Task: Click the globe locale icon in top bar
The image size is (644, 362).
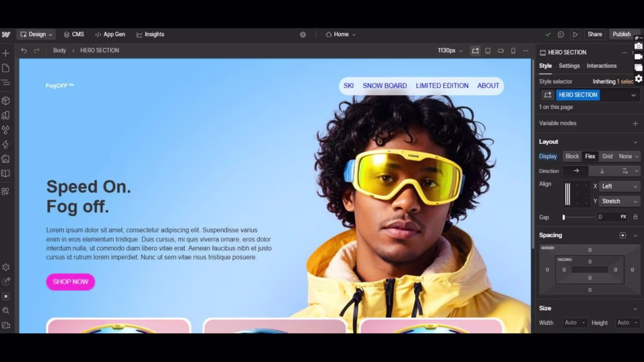Action: 303,35
